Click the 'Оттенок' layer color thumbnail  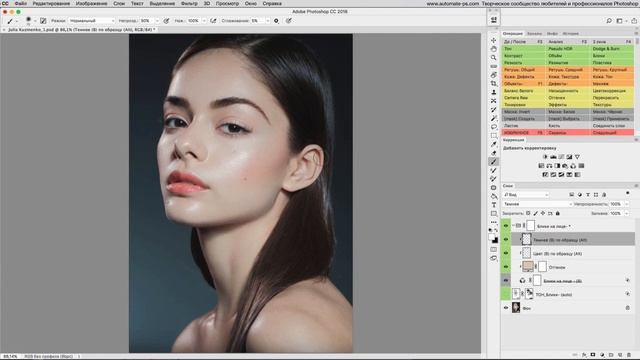coord(528,267)
